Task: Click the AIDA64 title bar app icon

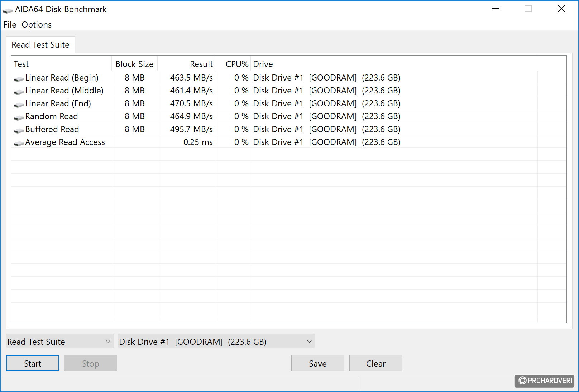Action: click(8, 10)
